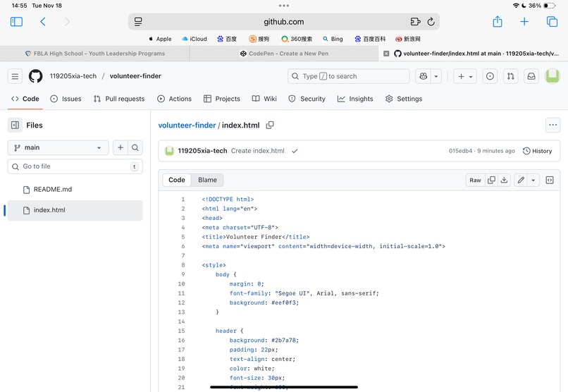Viewport: 568px width, 392px height.
Task: Open your pull requests icon in header
Action: tap(510, 76)
